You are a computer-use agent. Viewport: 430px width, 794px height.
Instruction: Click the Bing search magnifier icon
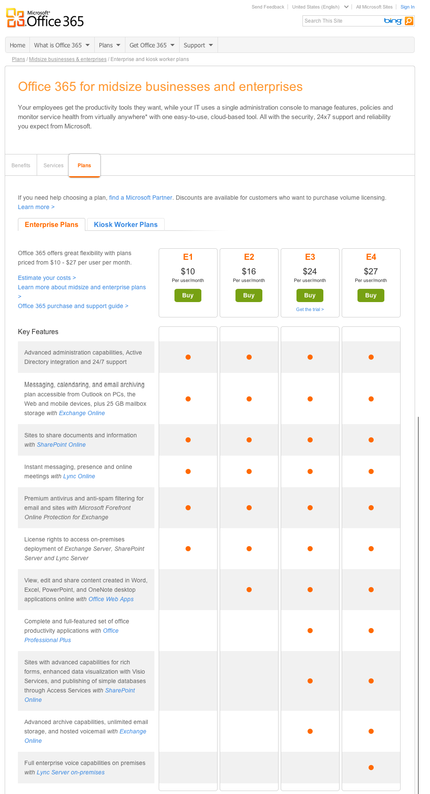[409, 21]
